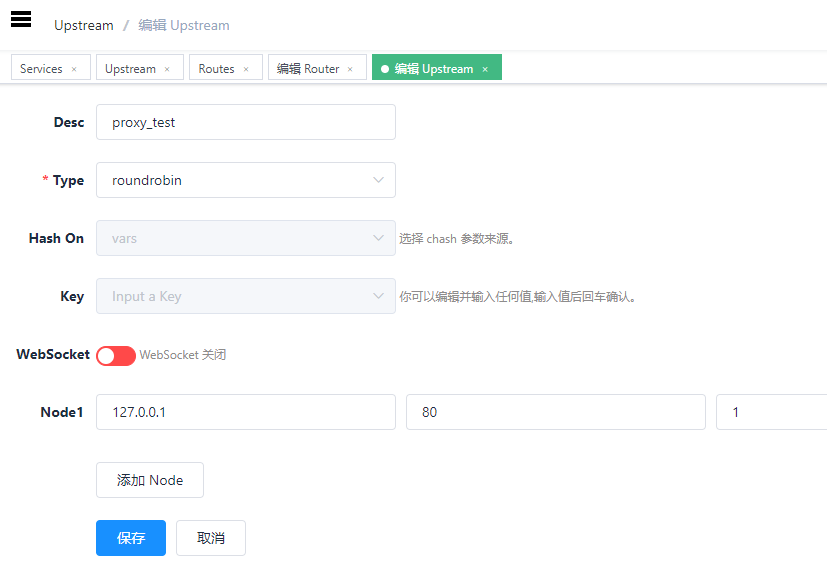Click the 添加 Node button

[x=150, y=480]
